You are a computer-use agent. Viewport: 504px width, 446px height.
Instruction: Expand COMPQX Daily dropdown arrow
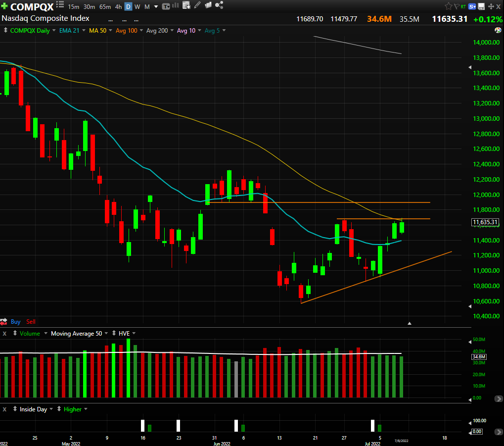pyautogui.click(x=54, y=30)
